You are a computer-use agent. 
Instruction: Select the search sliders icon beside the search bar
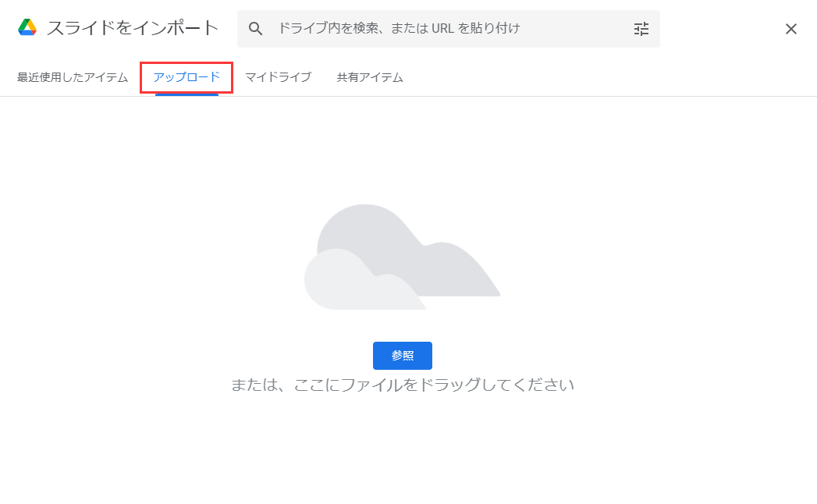coord(641,28)
